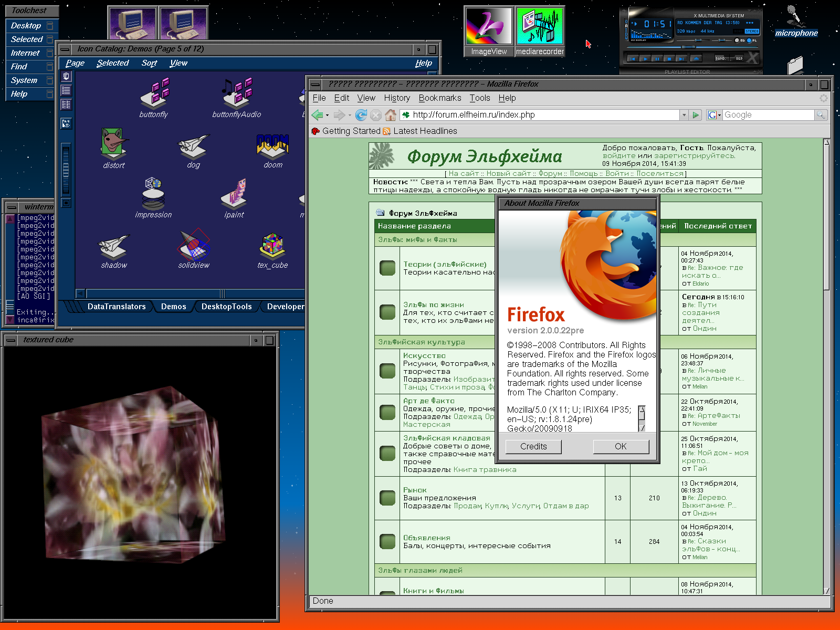This screenshot has height=630, width=840.
Task: Stop playback in X Multimedia System
Action: (x=669, y=58)
